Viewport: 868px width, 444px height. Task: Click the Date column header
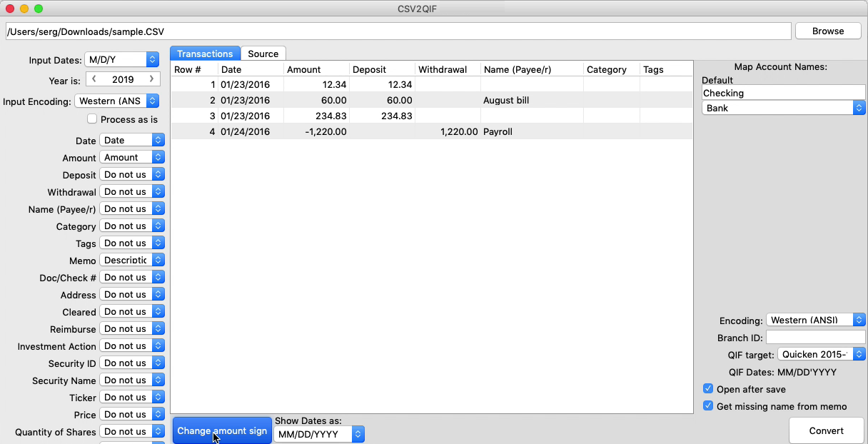click(251, 69)
